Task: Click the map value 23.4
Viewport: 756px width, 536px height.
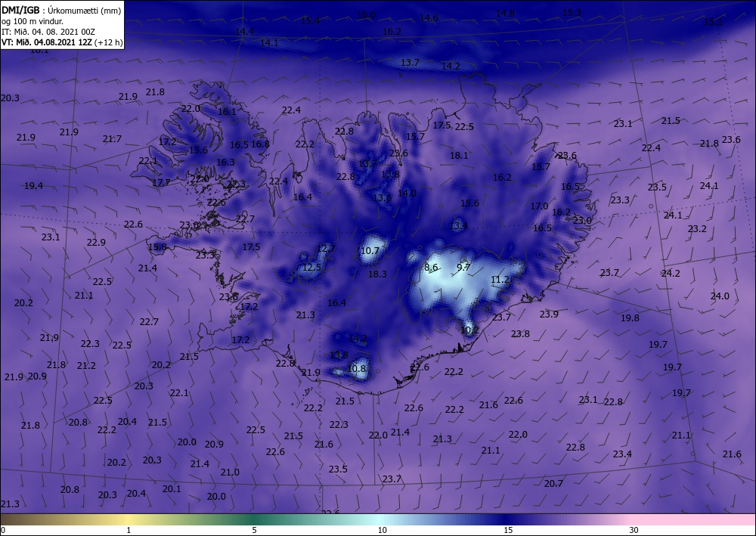Action: click(x=622, y=454)
